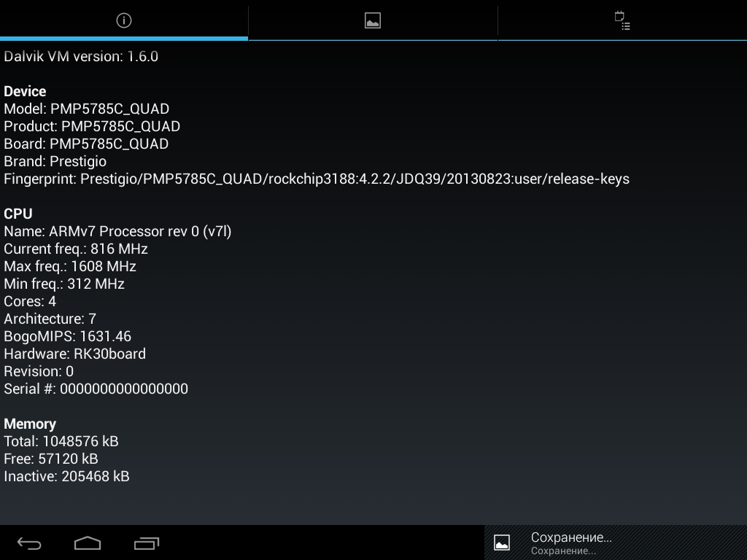Open the info tab
Viewport: 747px width, 560px height.
[124, 20]
